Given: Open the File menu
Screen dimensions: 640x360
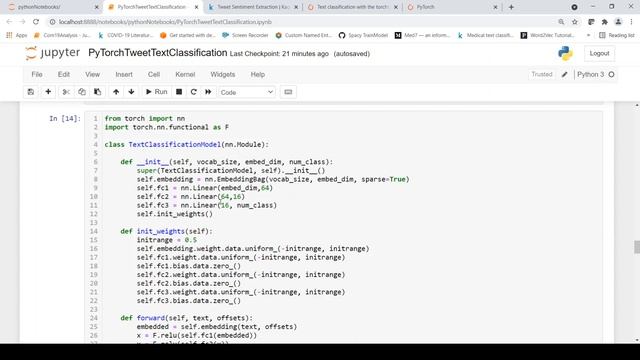Looking at the screenshot, I should [x=37, y=74].
